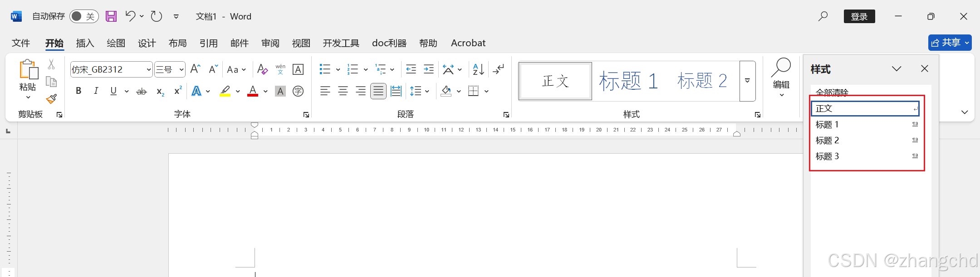Align text to the right
The height and width of the screenshot is (277, 980).
click(361, 91)
